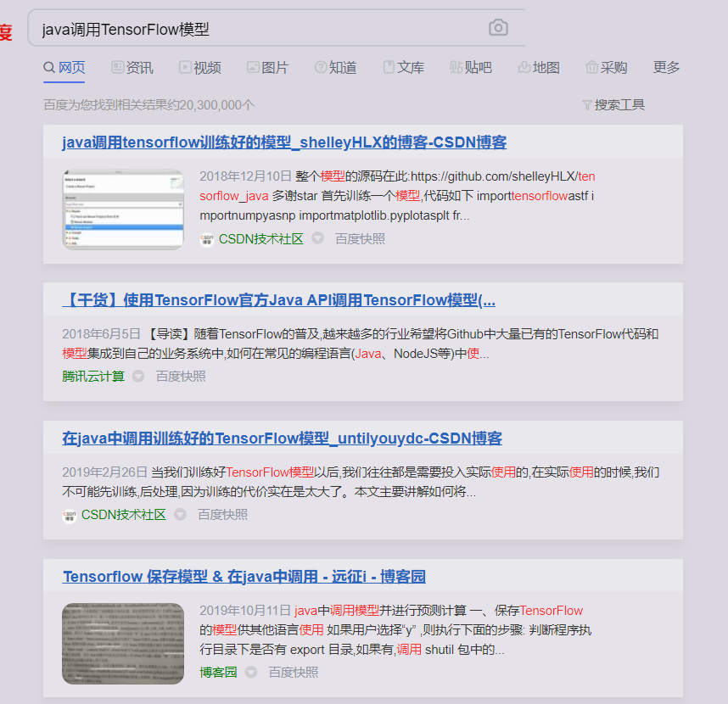
Task: Open result java调用tensorflow训练好的模型_shelleyHLX
Action: click(x=284, y=142)
